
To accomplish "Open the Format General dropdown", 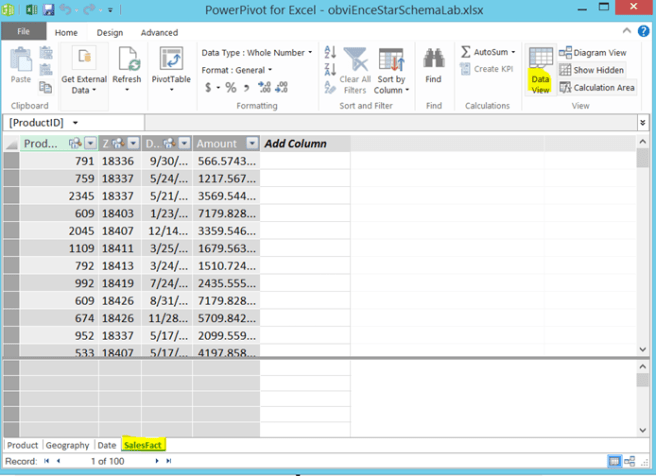I will [x=236, y=70].
